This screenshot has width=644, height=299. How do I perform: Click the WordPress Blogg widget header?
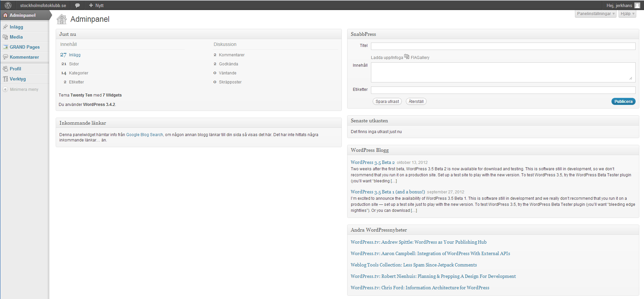click(493, 150)
